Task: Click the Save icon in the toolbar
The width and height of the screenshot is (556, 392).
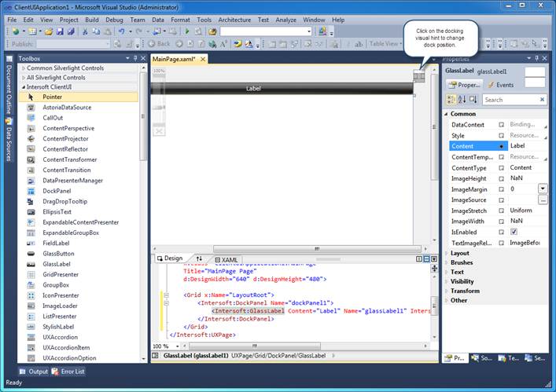Action: click(x=60, y=31)
